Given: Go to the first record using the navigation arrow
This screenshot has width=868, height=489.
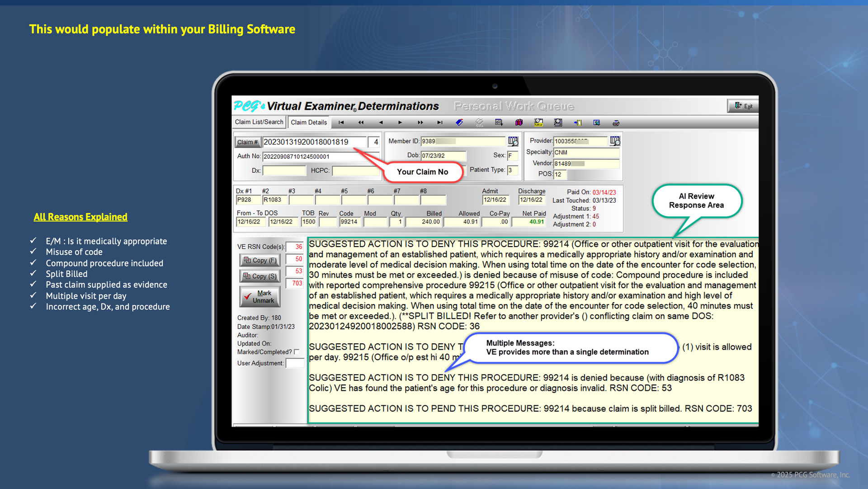Looking at the screenshot, I should [x=341, y=123].
